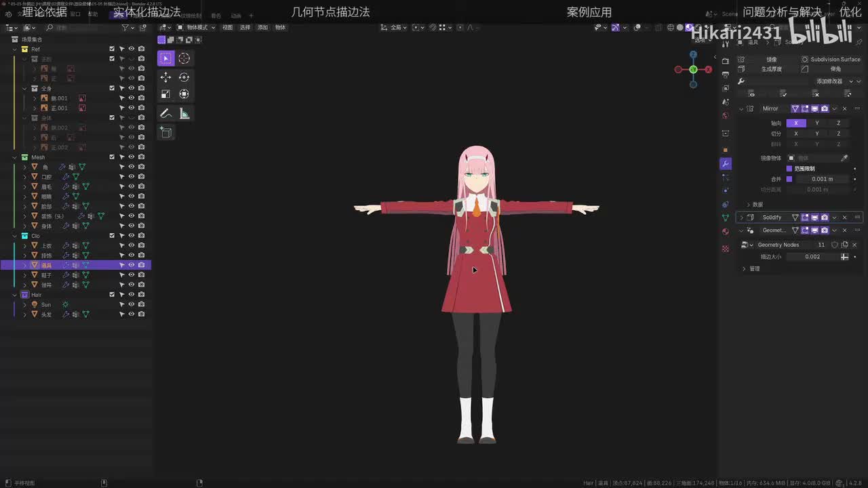Open the Output properties tab

click(726, 75)
